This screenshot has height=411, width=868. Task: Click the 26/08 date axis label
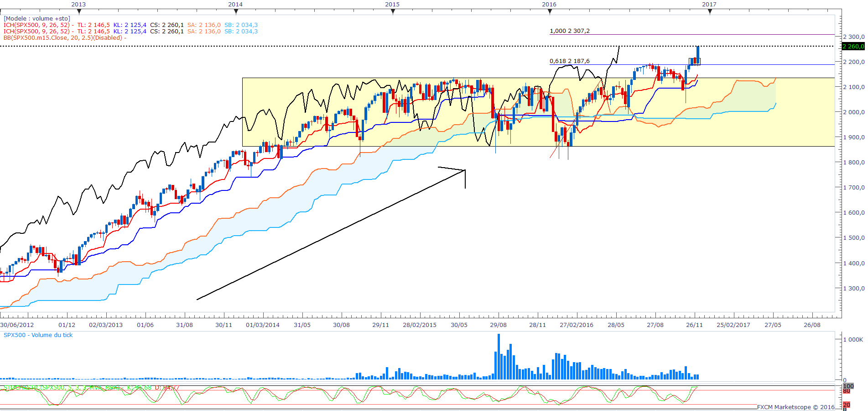tap(812, 325)
